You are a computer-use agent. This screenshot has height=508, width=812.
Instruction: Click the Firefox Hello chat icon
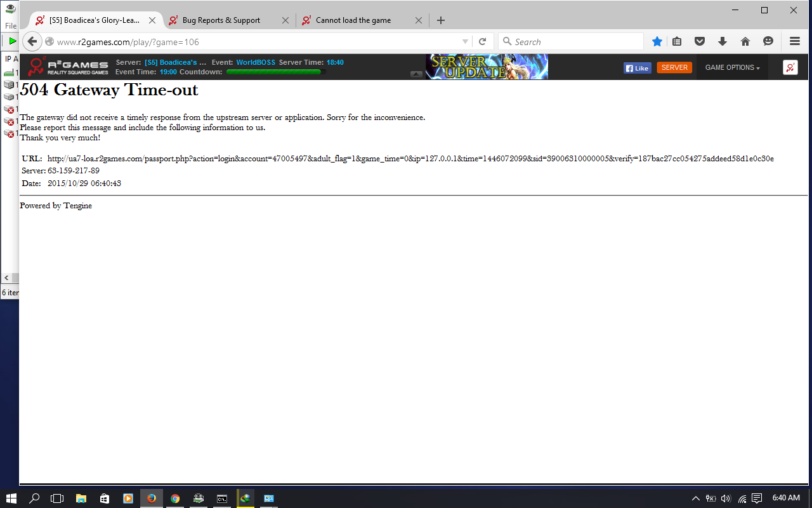coord(768,42)
